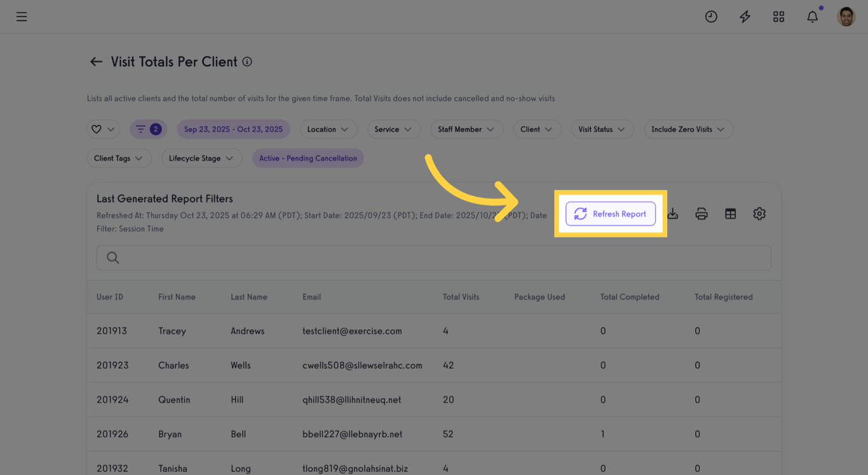Image resolution: width=868 pixels, height=475 pixels.
Task: Print the report via the printer icon
Action: pos(701,214)
